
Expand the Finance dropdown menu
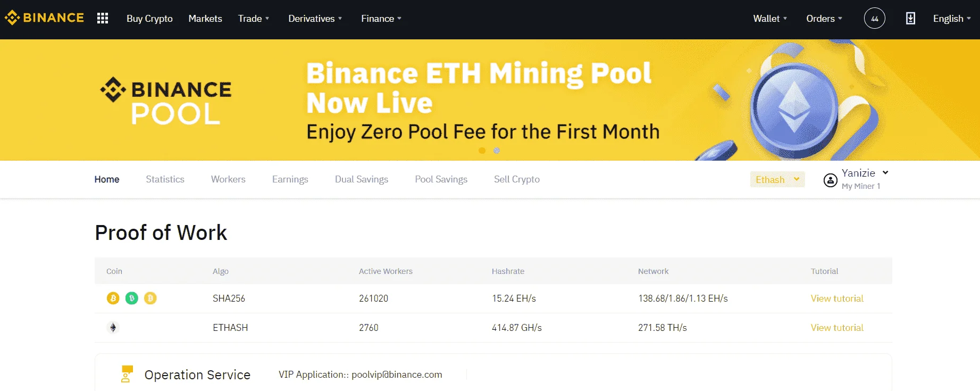[x=381, y=19]
